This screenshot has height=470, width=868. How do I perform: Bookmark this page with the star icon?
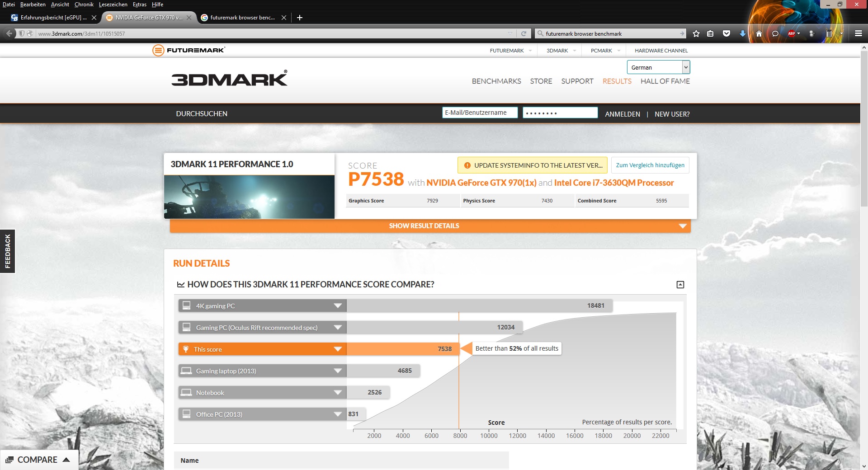tap(696, 33)
